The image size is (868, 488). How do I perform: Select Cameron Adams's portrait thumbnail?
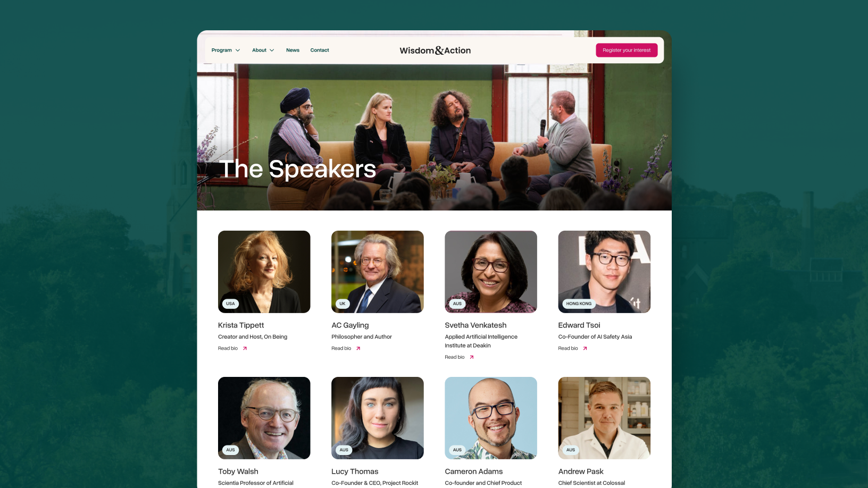pos(491,418)
